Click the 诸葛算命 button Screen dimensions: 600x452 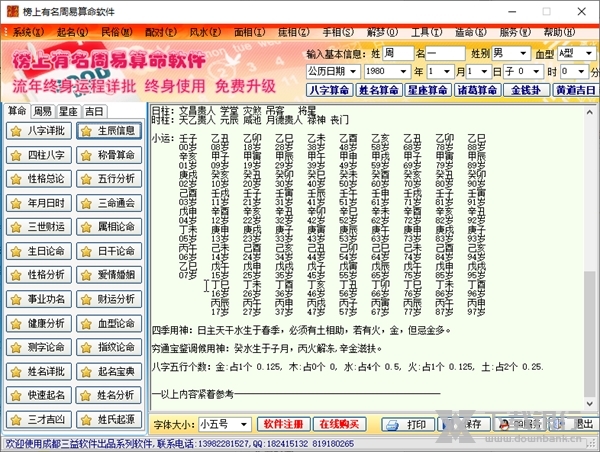(477, 90)
